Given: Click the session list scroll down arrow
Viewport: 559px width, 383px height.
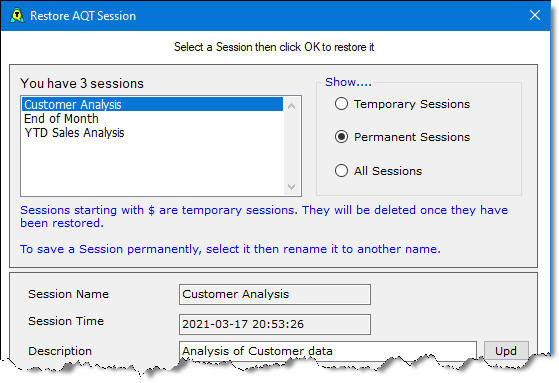Looking at the screenshot, I should click(292, 187).
